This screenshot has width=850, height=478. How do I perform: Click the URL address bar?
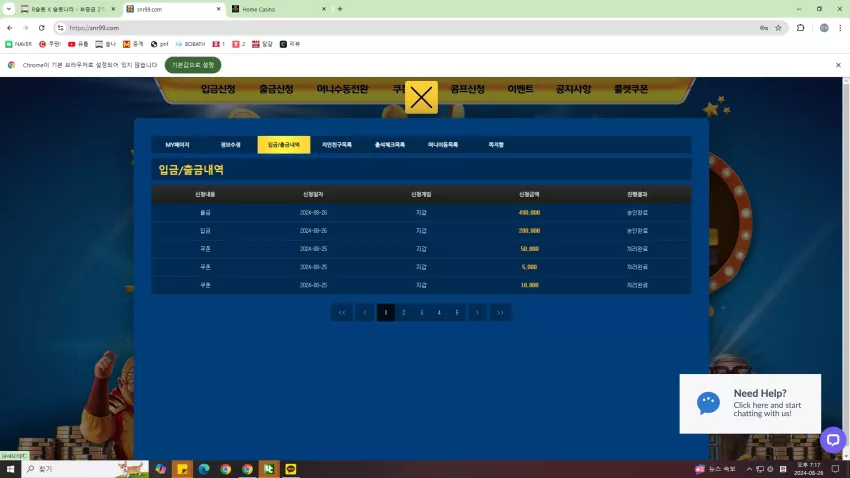tap(407, 28)
